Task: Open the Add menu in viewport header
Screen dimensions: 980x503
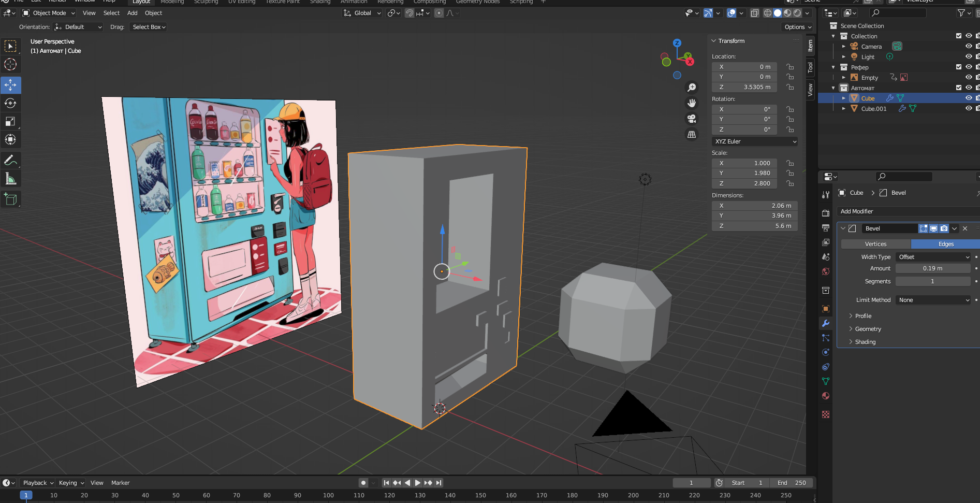Action: pyautogui.click(x=132, y=13)
